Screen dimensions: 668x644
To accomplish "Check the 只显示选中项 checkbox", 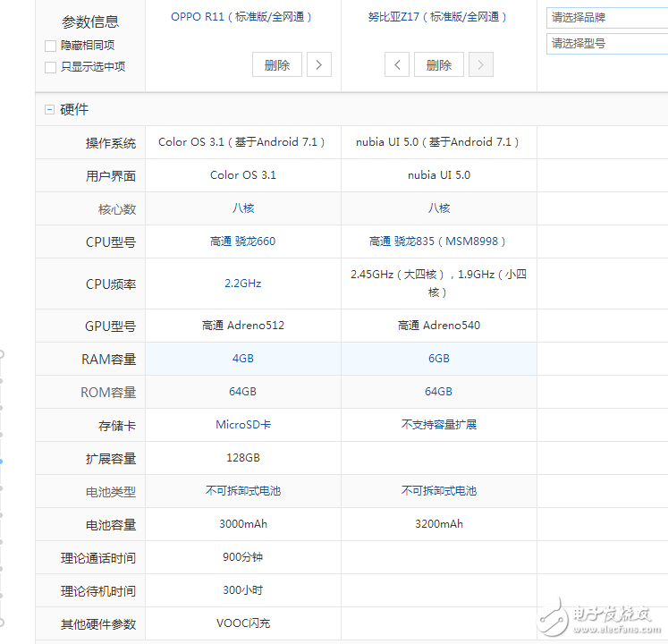I will pos(50,67).
